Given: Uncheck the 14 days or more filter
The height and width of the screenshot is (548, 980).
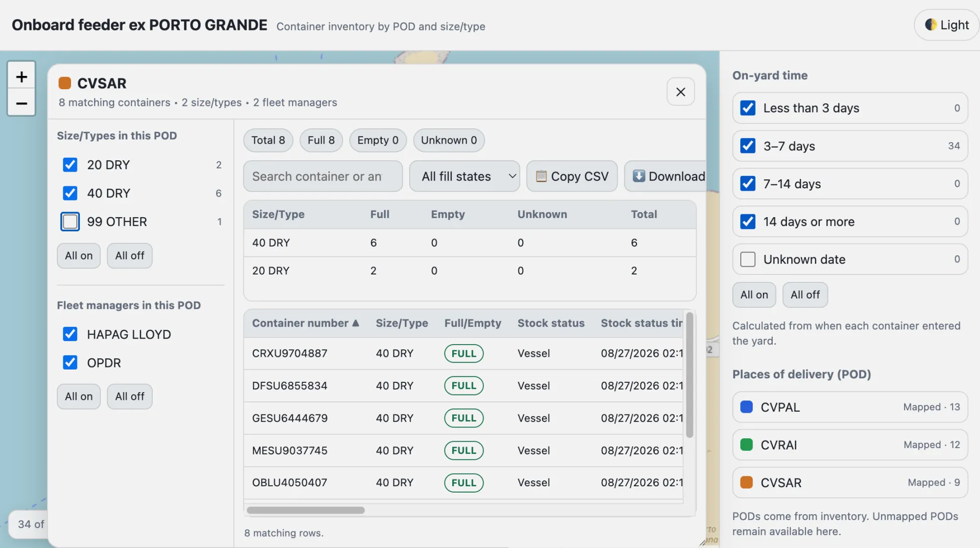Looking at the screenshot, I should pyautogui.click(x=748, y=222).
